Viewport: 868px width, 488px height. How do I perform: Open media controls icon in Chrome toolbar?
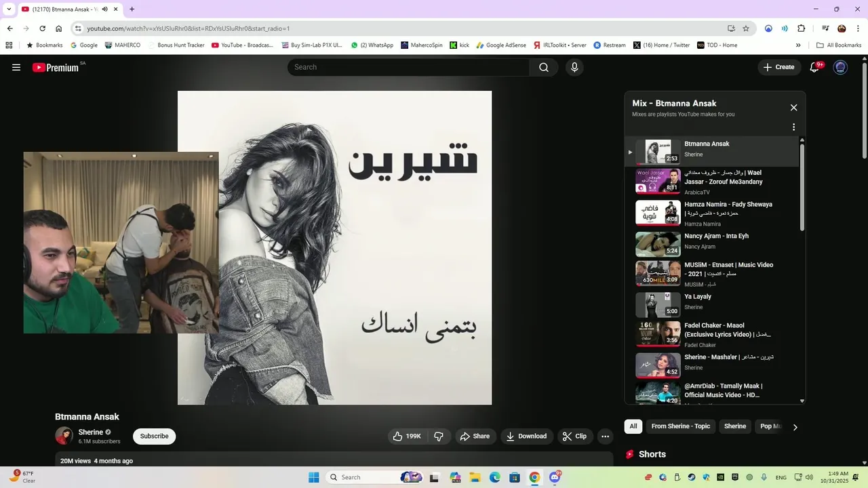click(825, 28)
